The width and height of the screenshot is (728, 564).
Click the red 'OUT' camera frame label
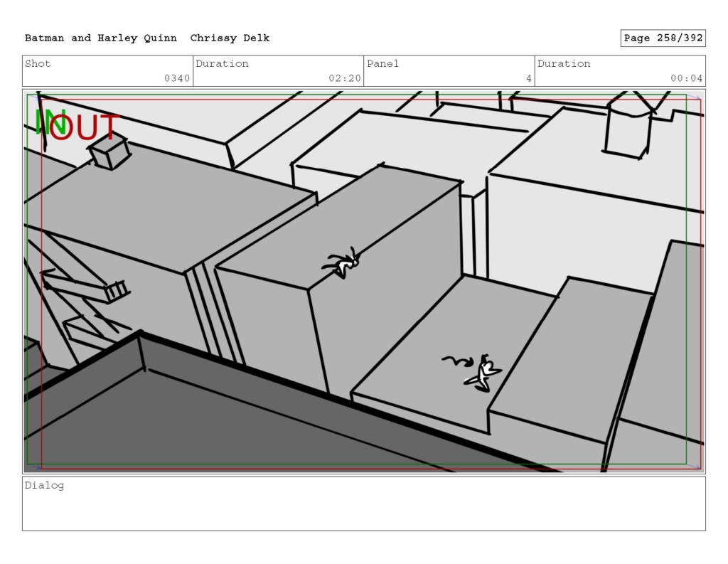point(85,127)
